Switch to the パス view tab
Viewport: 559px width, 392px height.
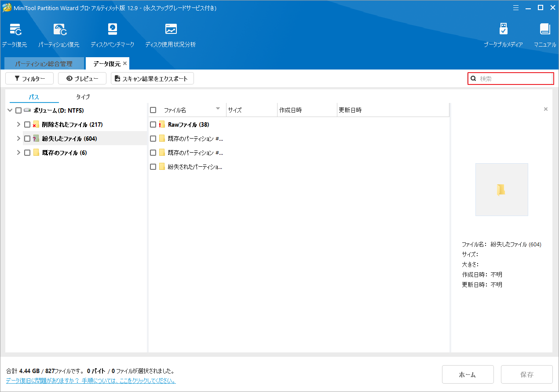(x=34, y=97)
